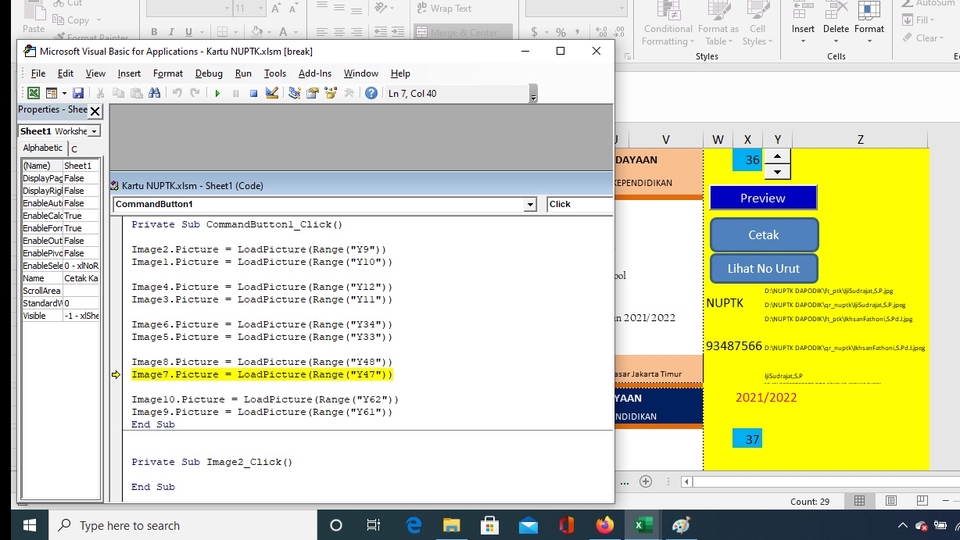Open VBA Help question mark icon
The height and width of the screenshot is (540, 960).
pyautogui.click(x=371, y=93)
